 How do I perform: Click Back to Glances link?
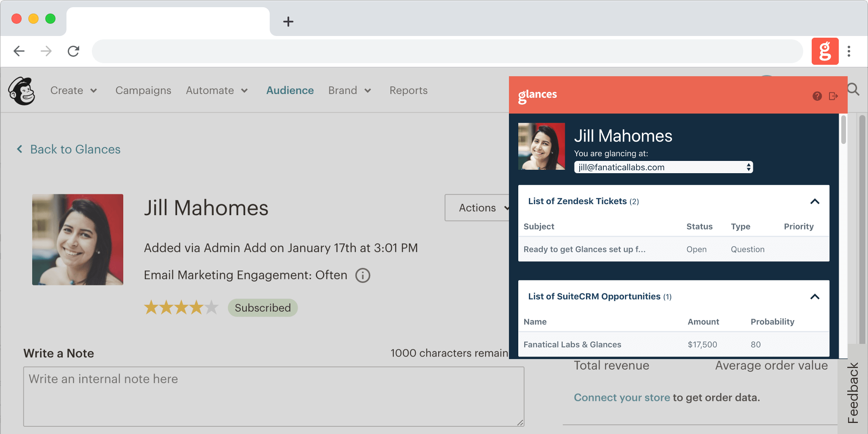coord(69,149)
